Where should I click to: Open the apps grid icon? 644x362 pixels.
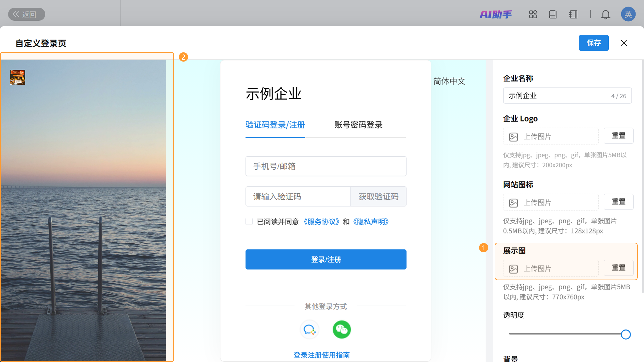click(533, 14)
